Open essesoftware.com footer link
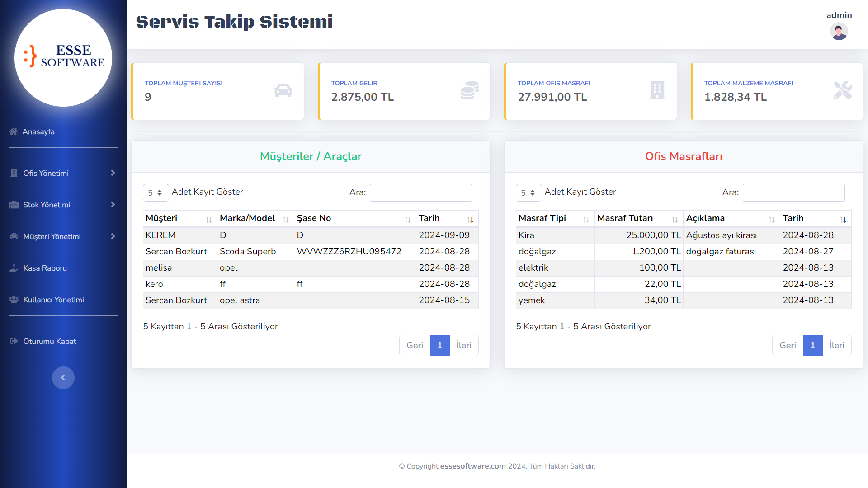This screenshot has width=868, height=488. click(473, 466)
